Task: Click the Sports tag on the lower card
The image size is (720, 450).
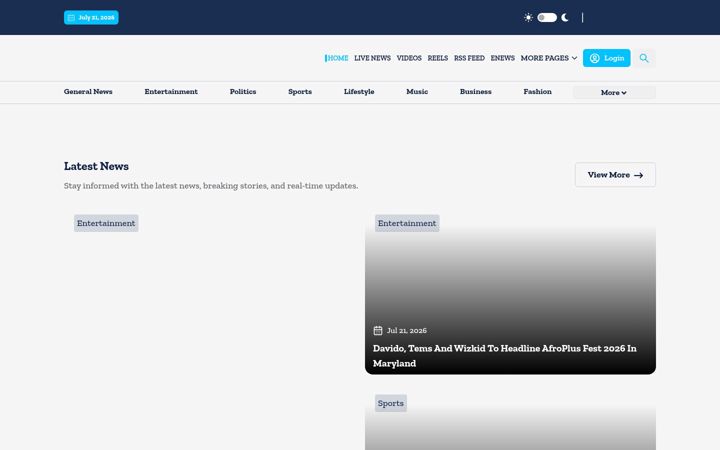Action: pos(391,403)
